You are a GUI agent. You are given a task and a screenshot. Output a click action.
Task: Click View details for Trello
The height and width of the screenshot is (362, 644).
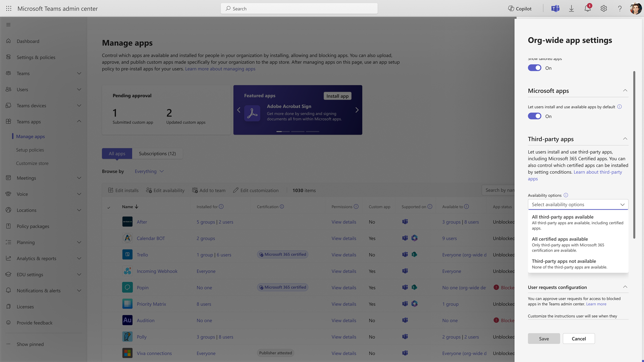coord(344,254)
